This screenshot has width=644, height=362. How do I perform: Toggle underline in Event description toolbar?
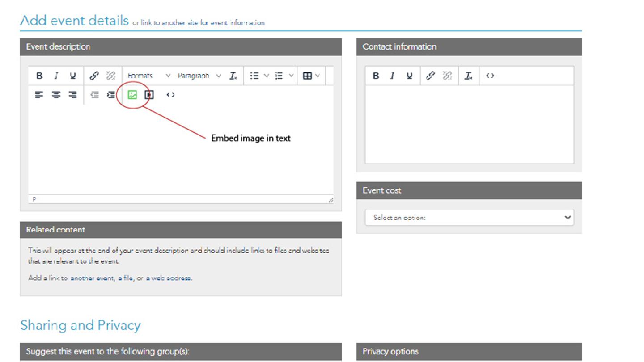73,76
